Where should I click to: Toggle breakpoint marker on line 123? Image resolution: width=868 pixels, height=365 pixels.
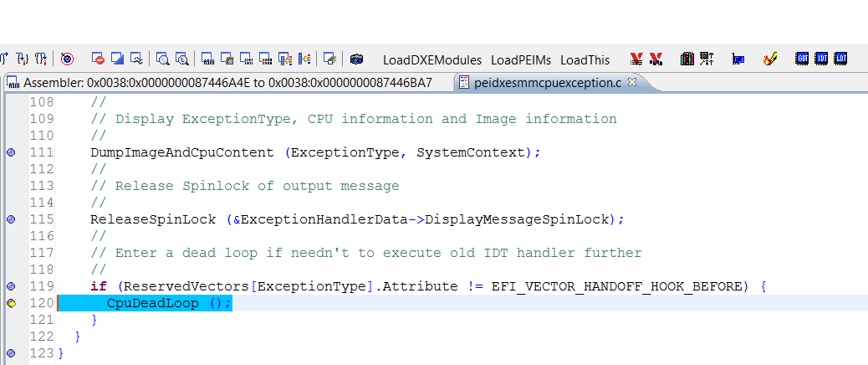pos(11,353)
